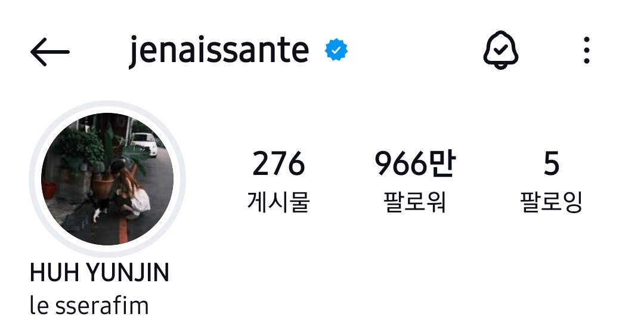Select the HUH YUNJIN display name
Screen dimensions: 644x326
(x=100, y=272)
